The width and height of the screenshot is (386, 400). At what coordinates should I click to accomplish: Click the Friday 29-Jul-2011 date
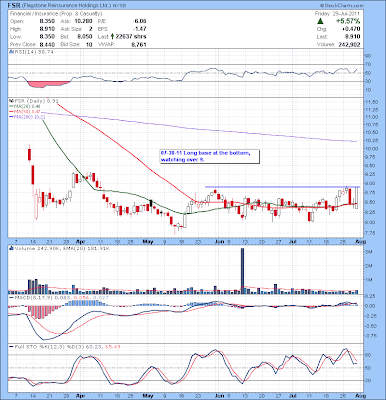pos(337,14)
